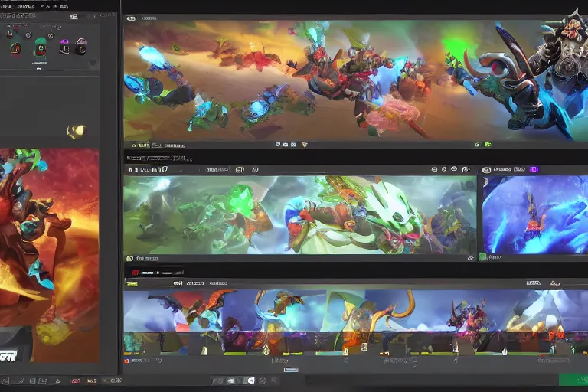The image size is (588, 392).
Task: Click the red icon below the timeline strip
Action: [x=127, y=361]
